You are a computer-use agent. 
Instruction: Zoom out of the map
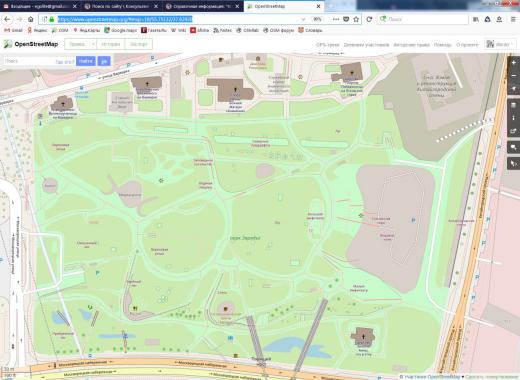[x=514, y=76]
